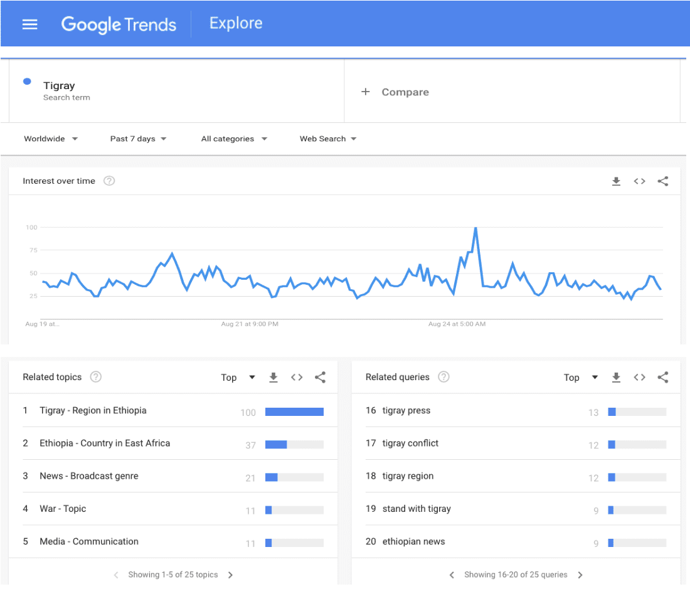Switch Related topics Top sorting dropdown
Viewport: 690px width, 616px height.
(x=238, y=378)
